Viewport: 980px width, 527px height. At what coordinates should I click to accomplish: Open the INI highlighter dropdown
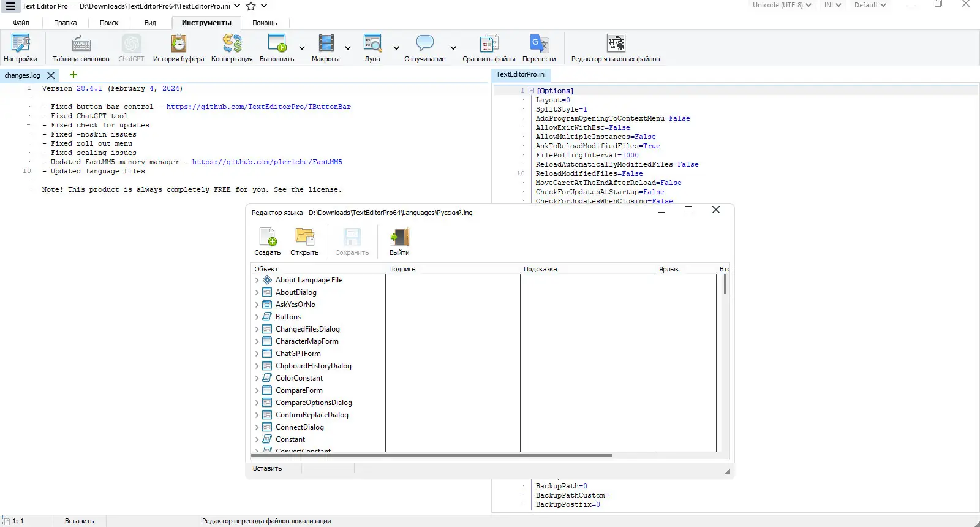(832, 5)
